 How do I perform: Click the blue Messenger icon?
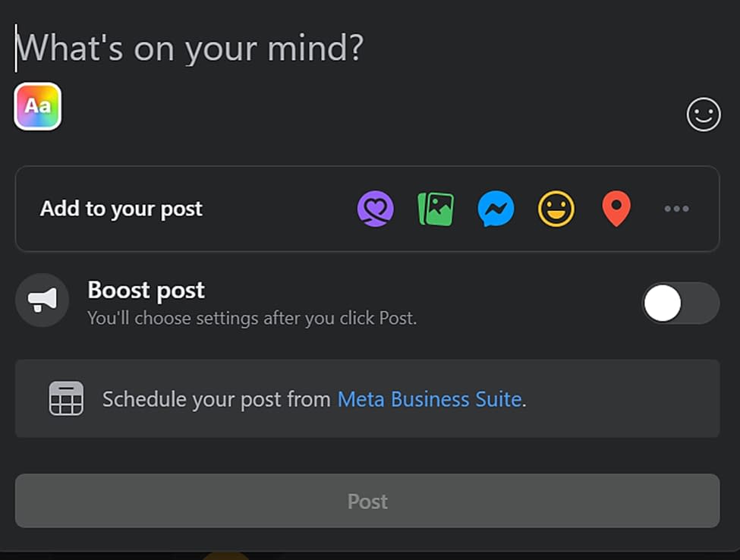coord(495,209)
